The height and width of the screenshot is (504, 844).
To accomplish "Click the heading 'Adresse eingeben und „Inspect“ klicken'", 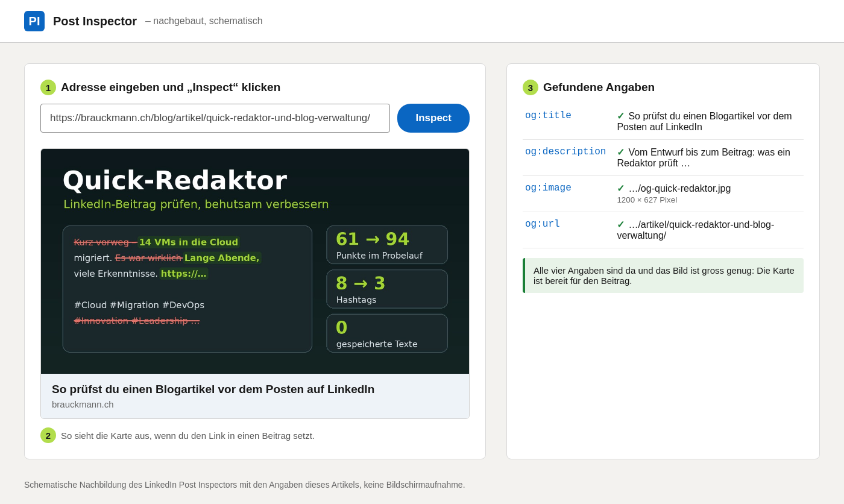I will [171, 87].
